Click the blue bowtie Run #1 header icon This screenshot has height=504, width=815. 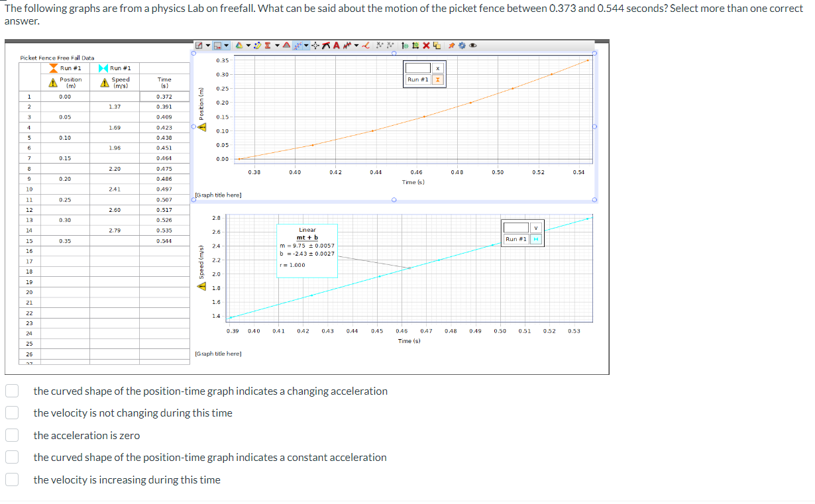(x=103, y=68)
